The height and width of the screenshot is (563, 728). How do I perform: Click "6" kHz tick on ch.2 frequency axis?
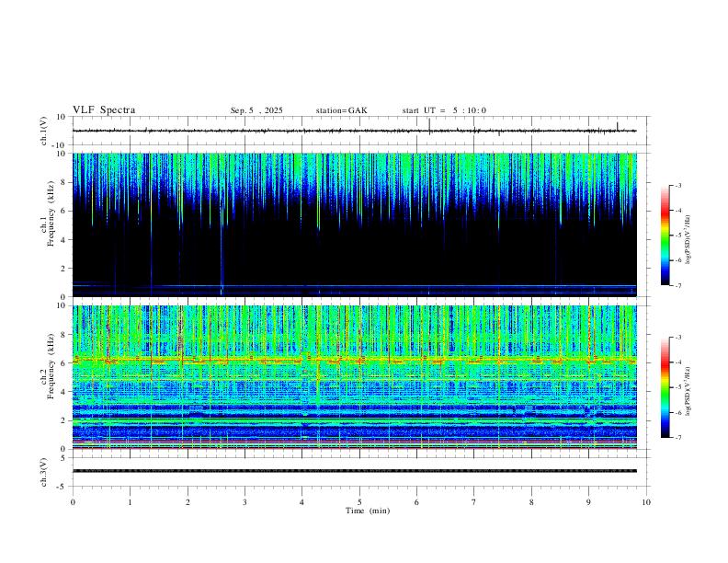pos(64,363)
